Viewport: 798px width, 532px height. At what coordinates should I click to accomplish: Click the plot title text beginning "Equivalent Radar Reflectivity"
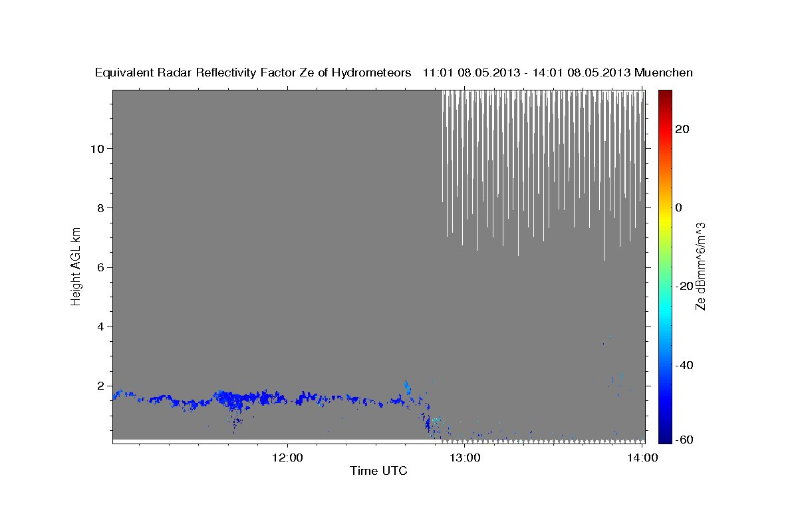(394, 72)
